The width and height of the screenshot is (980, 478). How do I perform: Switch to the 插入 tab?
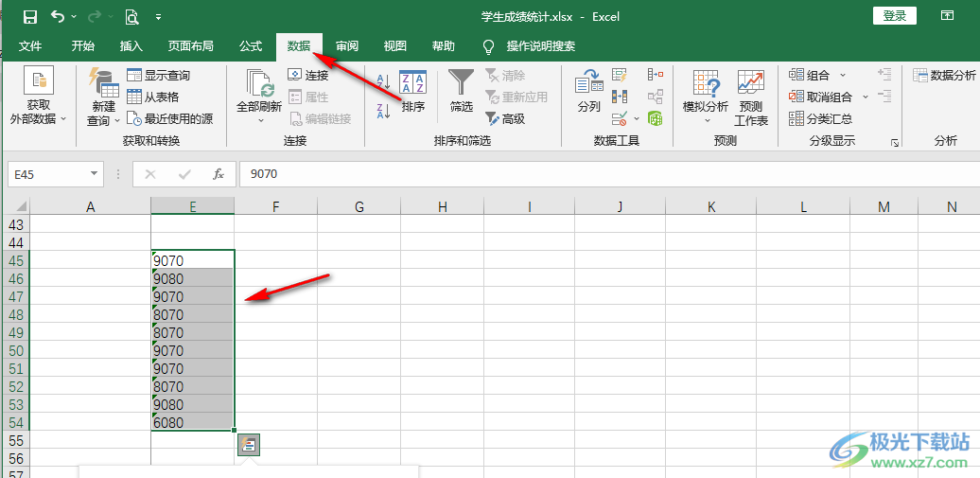131,46
